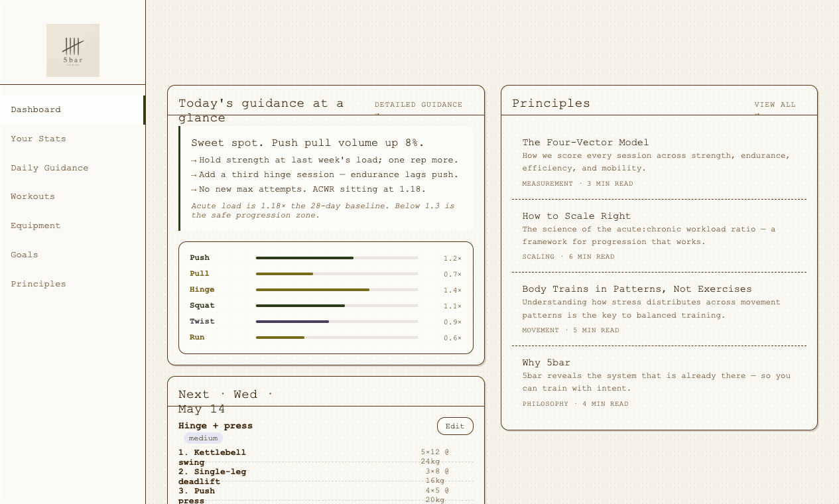Click the Hinge + press workout title
This screenshot has height=504, width=839.
click(x=216, y=426)
